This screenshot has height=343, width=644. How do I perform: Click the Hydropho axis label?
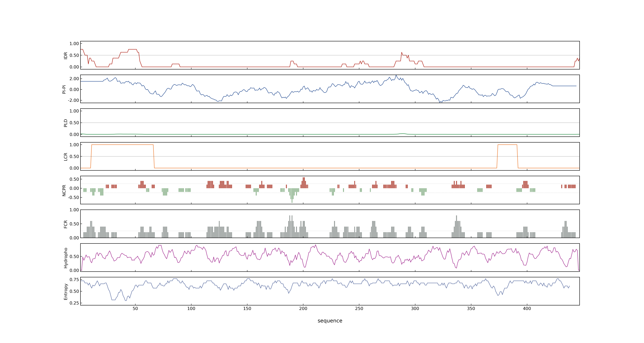(x=66, y=258)
